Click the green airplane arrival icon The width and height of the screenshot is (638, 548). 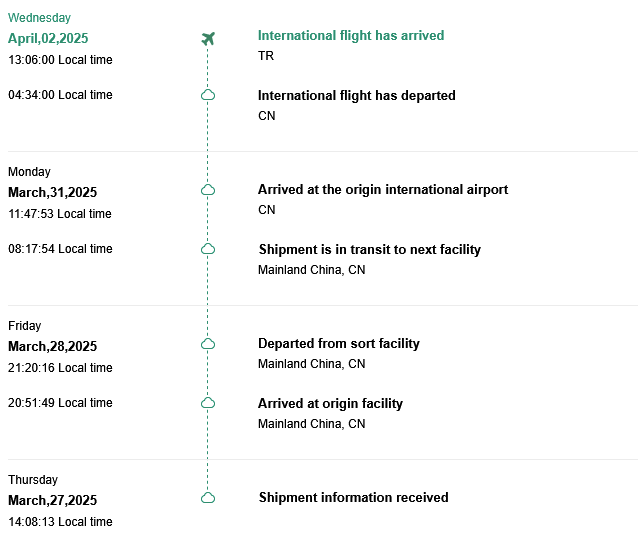(208, 39)
